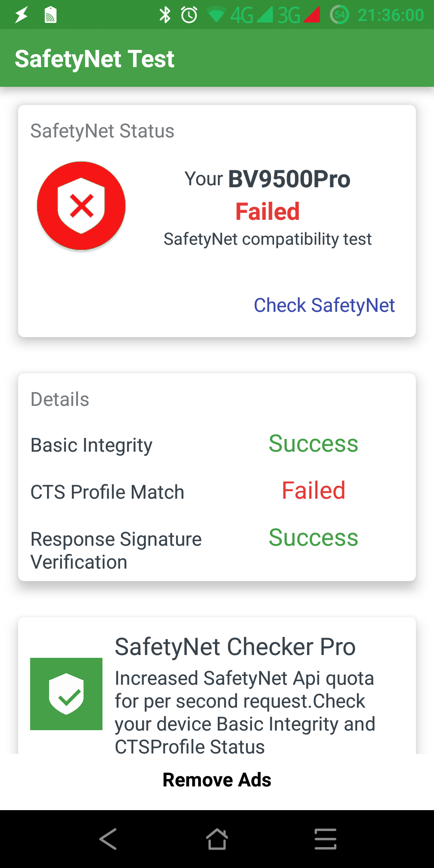434x868 pixels.
Task: Tap the battery percentage circle icon
Action: pos(340,15)
